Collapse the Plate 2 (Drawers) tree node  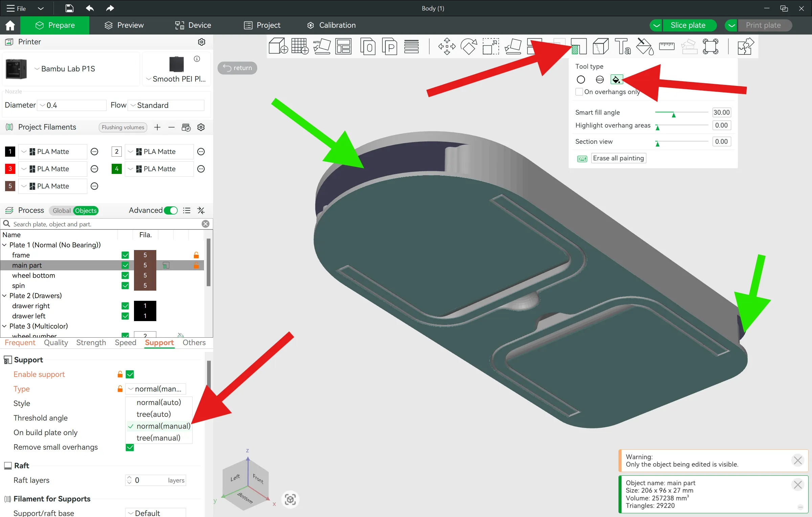point(4,296)
